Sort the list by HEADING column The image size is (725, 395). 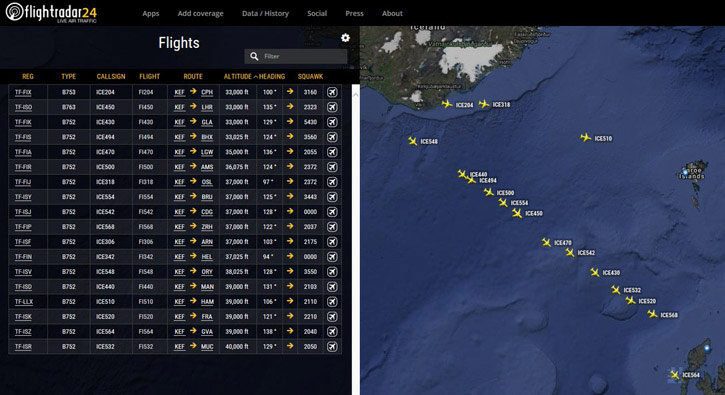tap(272, 76)
